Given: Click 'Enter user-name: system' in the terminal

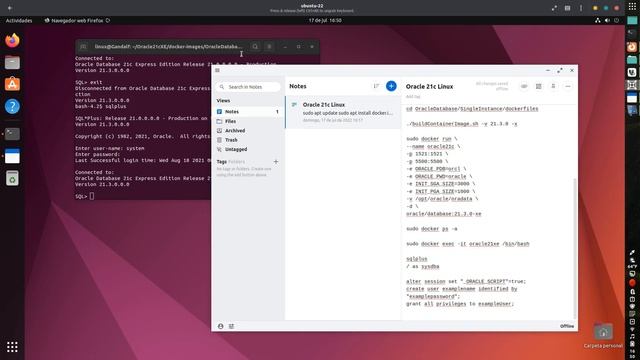Looking at the screenshot, I should click(x=109, y=149).
